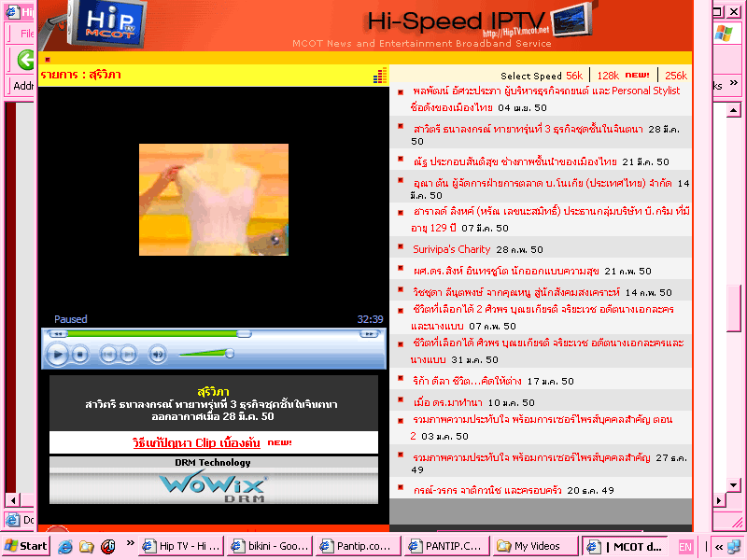Expand the hidden system tray icons chevron
747x560 pixels.
click(719, 547)
